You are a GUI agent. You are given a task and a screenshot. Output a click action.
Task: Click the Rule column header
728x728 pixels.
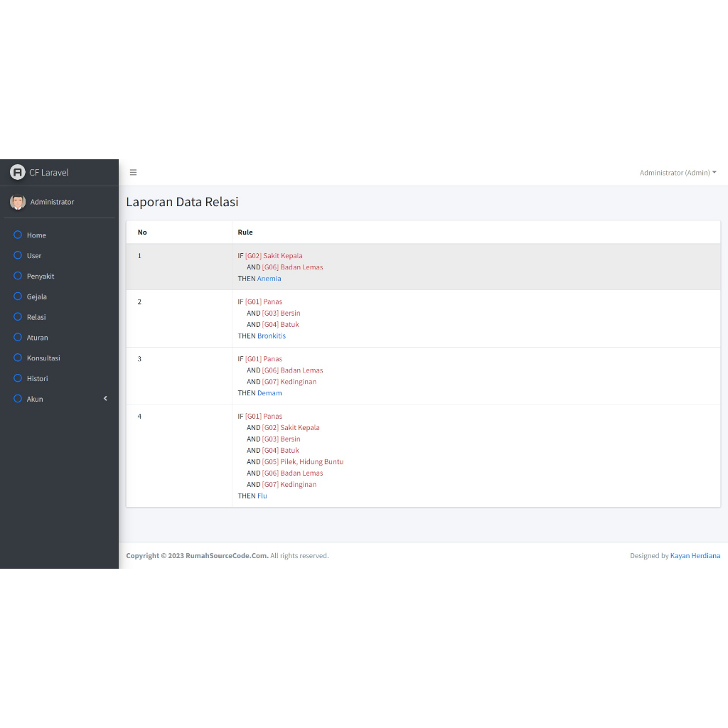[243, 232]
